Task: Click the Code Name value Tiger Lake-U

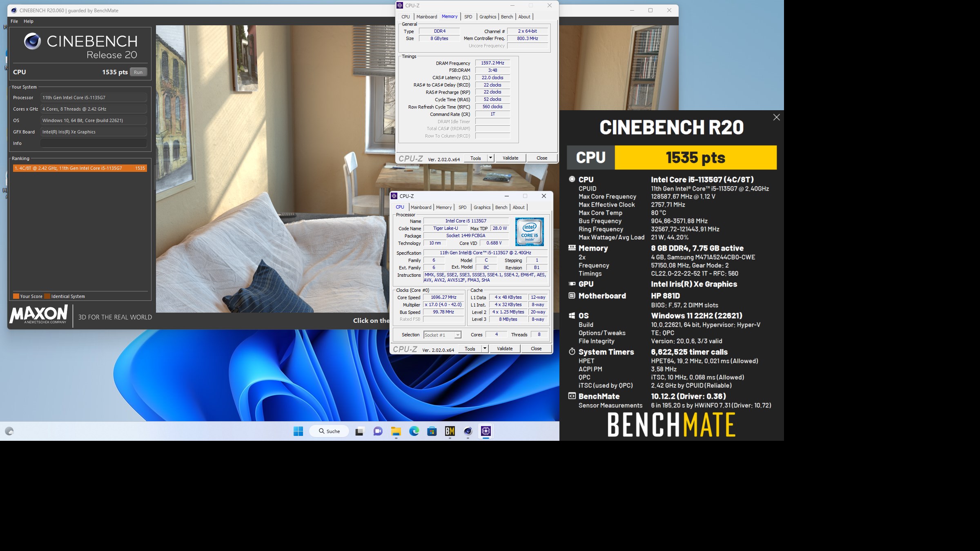Action: [x=445, y=228]
